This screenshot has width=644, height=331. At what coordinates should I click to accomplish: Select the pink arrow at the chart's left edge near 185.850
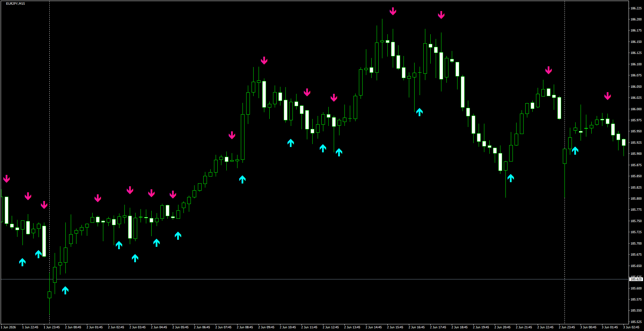pyautogui.click(x=6, y=179)
